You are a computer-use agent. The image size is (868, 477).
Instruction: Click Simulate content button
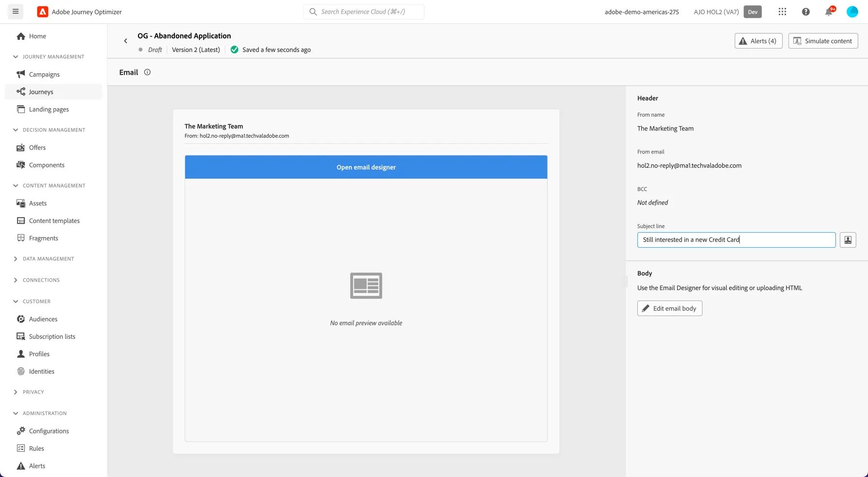pos(823,41)
